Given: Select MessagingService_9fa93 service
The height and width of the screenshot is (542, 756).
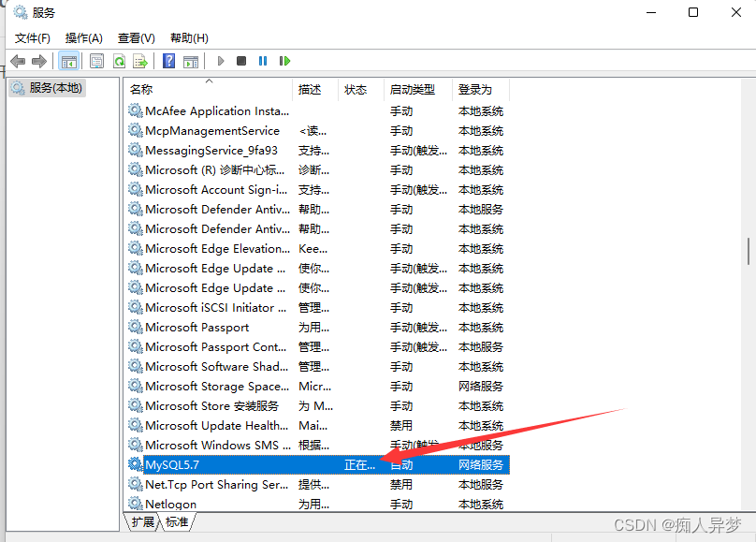Looking at the screenshot, I should tap(318, 151).
